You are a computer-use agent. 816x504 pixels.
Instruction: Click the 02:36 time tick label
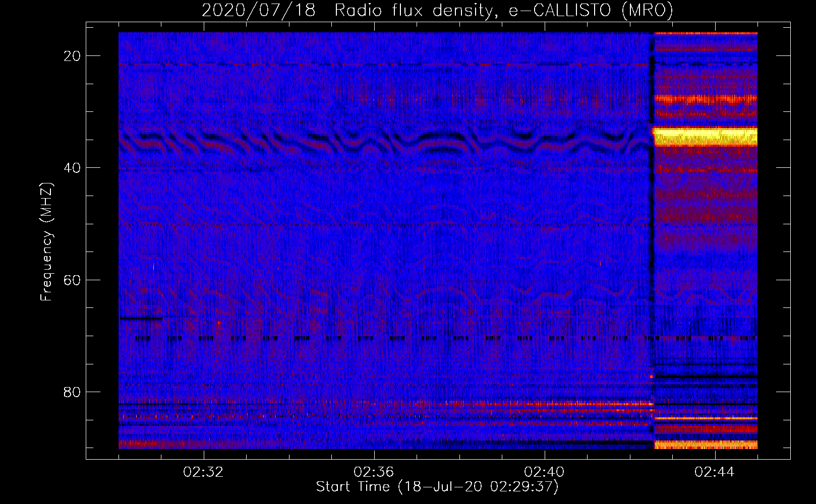(x=374, y=472)
